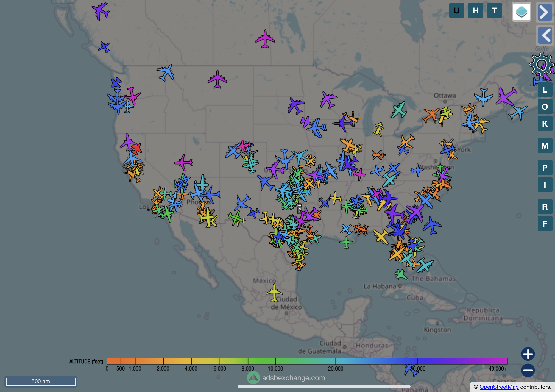Select light blue aircraft over Nova Scotia
The width and height of the screenshot is (555, 392).
(518, 113)
